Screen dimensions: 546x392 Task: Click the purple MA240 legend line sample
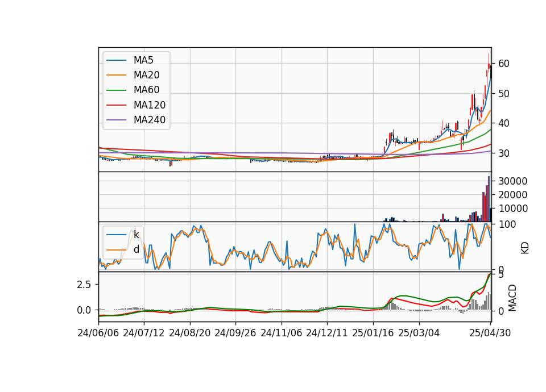click(x=116, y=120)
